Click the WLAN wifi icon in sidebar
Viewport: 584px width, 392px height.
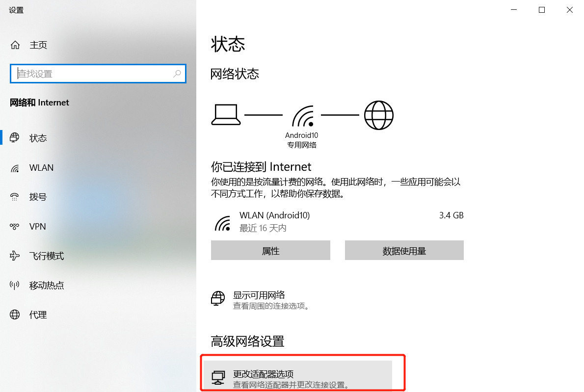point(15,168)
